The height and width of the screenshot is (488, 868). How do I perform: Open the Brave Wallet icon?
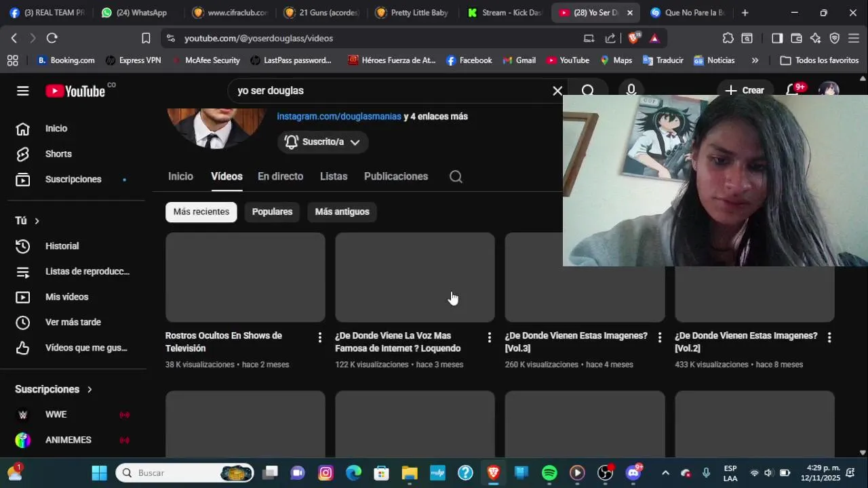click(796, 38)
